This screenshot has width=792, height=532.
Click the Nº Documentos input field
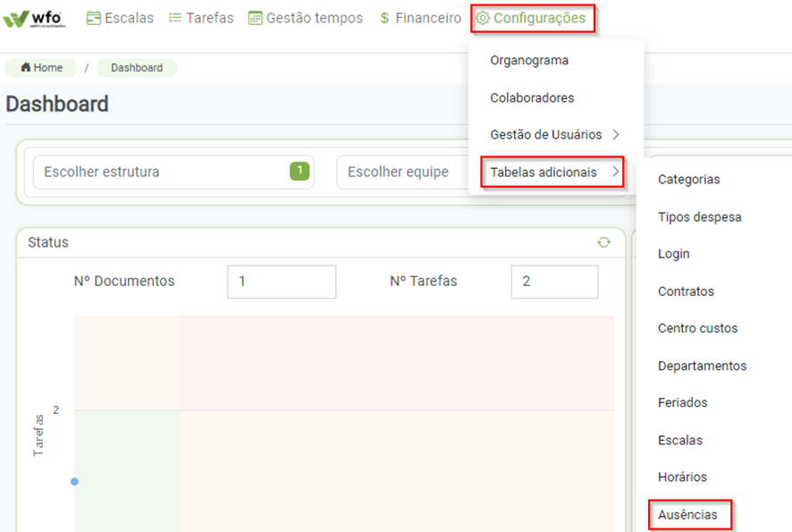(281, 282)
